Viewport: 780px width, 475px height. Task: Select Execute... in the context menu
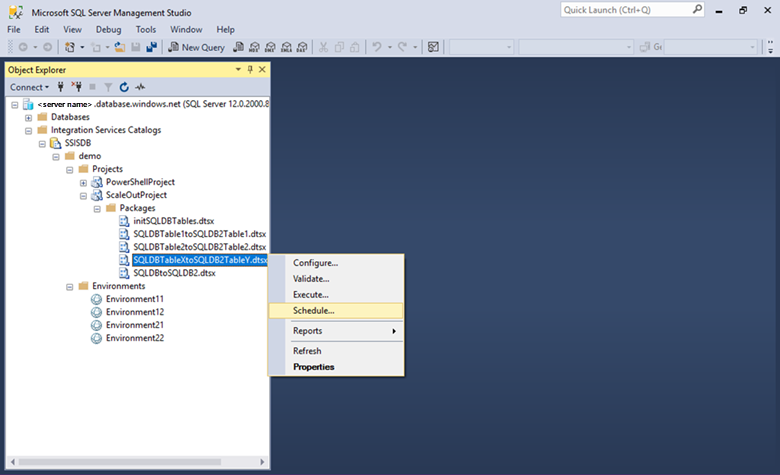click(x=310, y=295)
